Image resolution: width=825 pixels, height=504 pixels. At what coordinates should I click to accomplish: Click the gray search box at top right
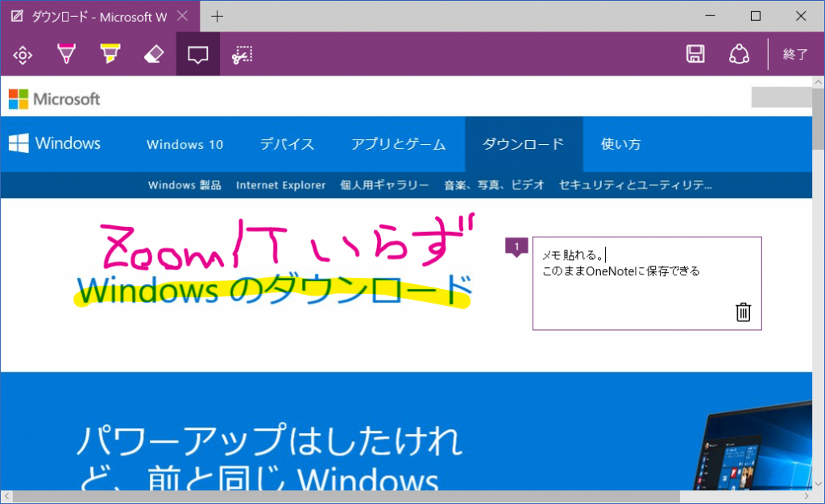coord(781,97)
